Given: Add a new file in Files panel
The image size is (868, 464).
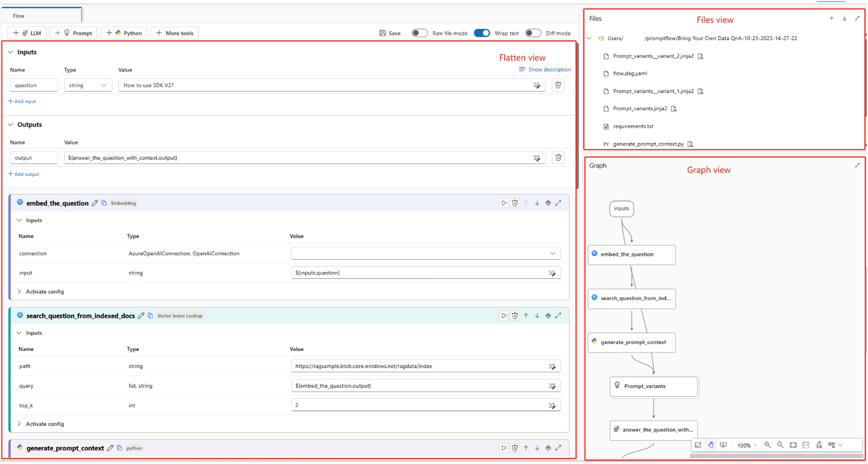Looking at the screenshot, I should click(x=832, y=18).
